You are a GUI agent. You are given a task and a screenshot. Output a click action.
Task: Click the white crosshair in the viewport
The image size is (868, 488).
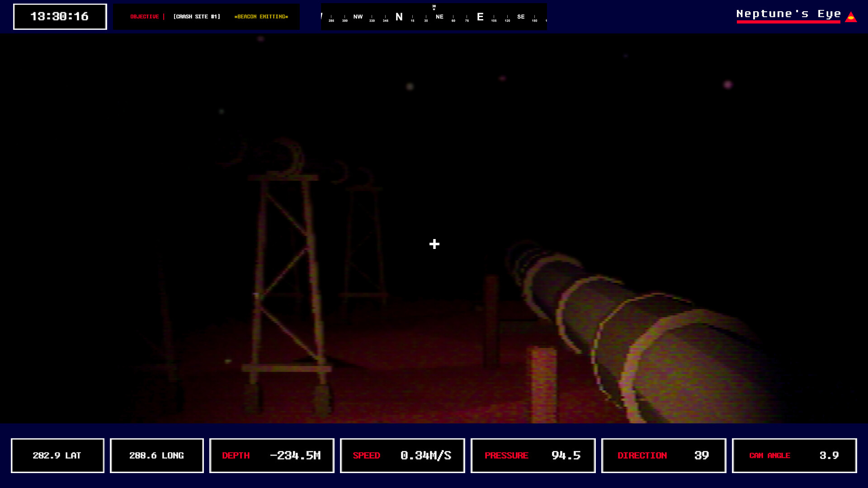coord(434,244)
